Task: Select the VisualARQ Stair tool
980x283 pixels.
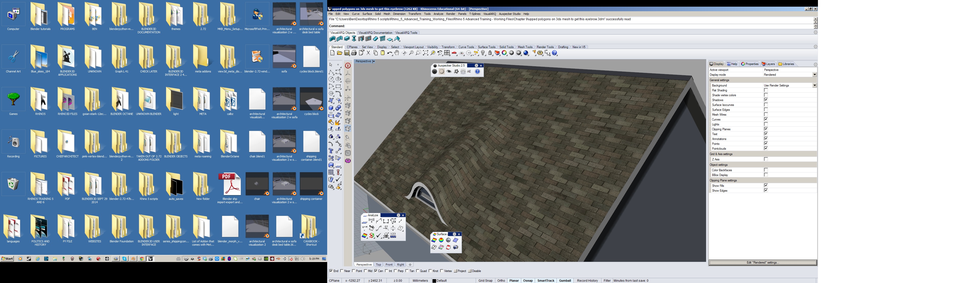Action: (x=375, y=39)
